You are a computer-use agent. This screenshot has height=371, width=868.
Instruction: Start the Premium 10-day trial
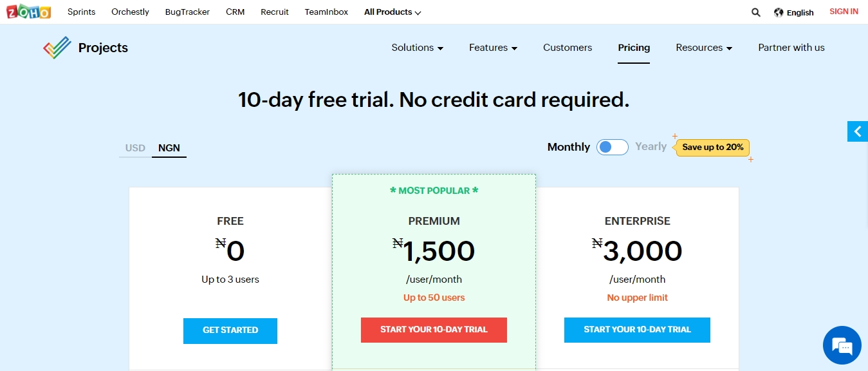click(x=434, y=330)
